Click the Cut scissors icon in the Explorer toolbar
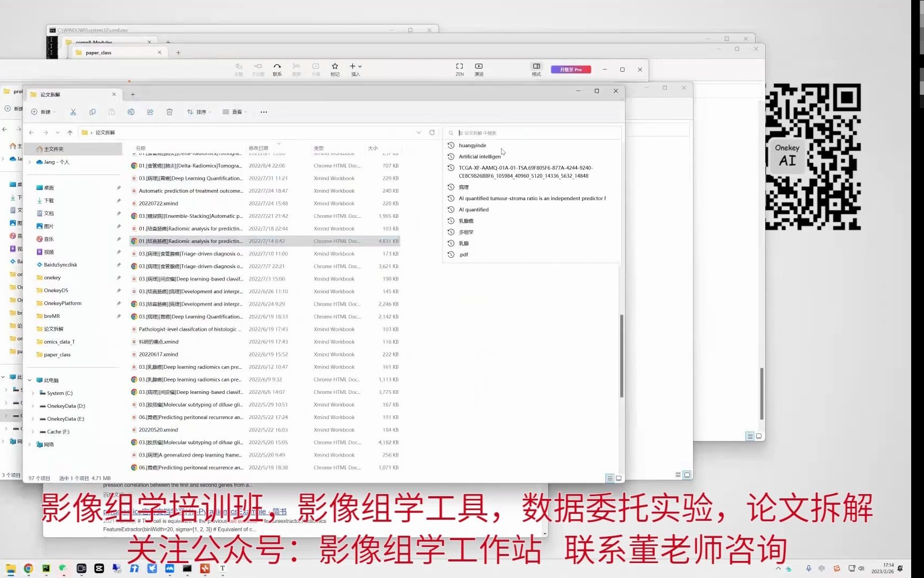This screenshot has width=924, height=578. click(73, 112)
